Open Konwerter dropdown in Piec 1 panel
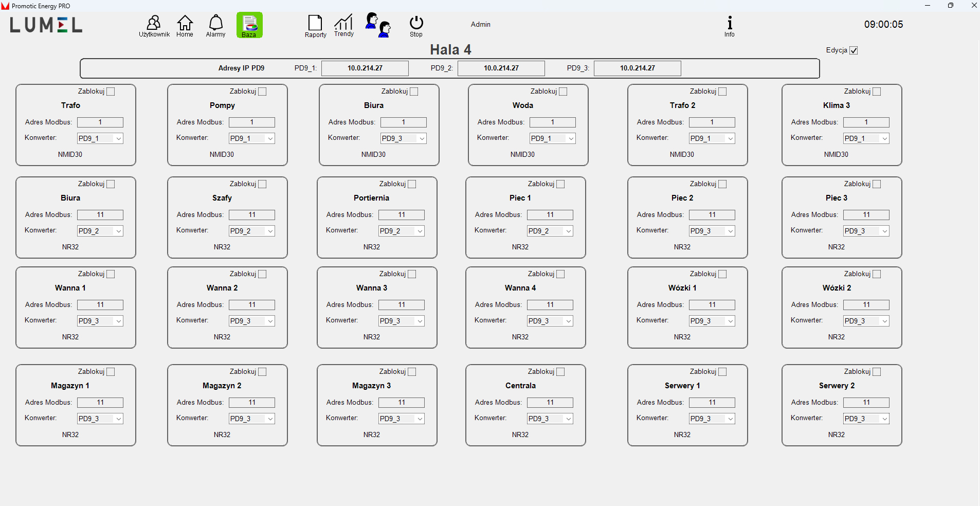 tap(550, 231)
